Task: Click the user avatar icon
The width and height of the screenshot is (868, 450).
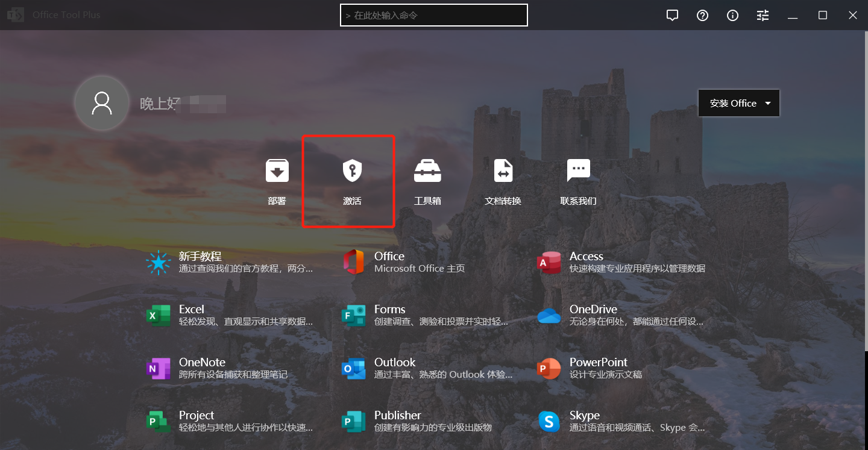Action: click(101, 103)
